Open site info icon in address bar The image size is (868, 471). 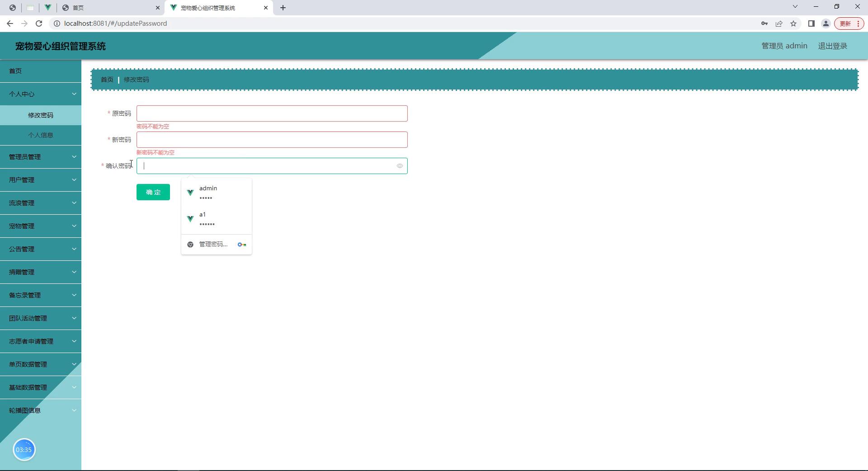point(57,24)
